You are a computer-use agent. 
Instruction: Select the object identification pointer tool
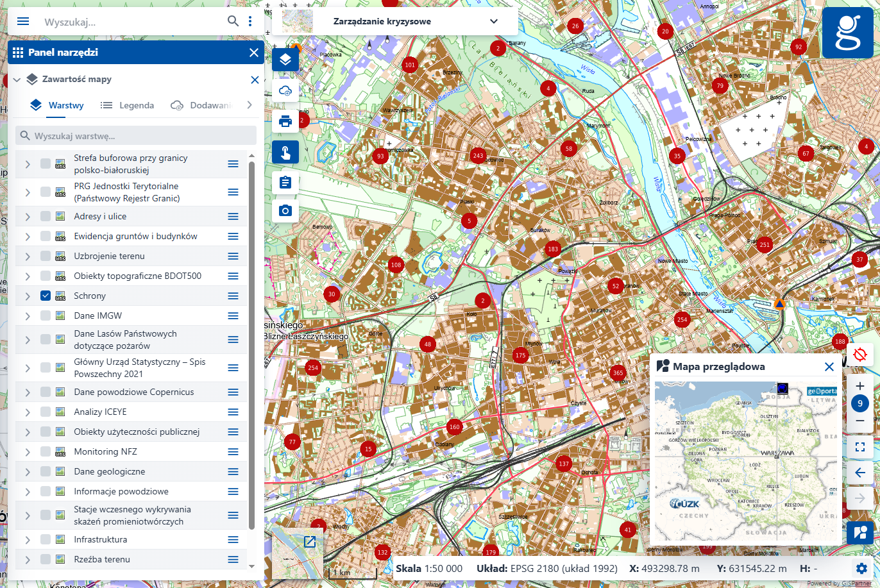tap(285, 153)
